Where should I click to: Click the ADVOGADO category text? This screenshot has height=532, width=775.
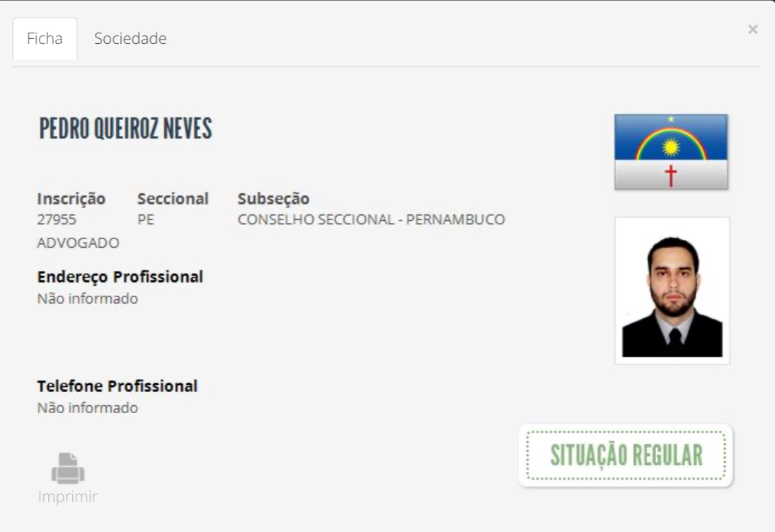click(78, 243)
